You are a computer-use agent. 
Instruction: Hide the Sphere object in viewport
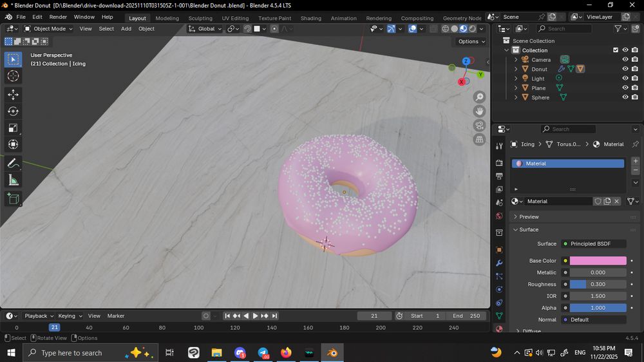tap(625, 97)
